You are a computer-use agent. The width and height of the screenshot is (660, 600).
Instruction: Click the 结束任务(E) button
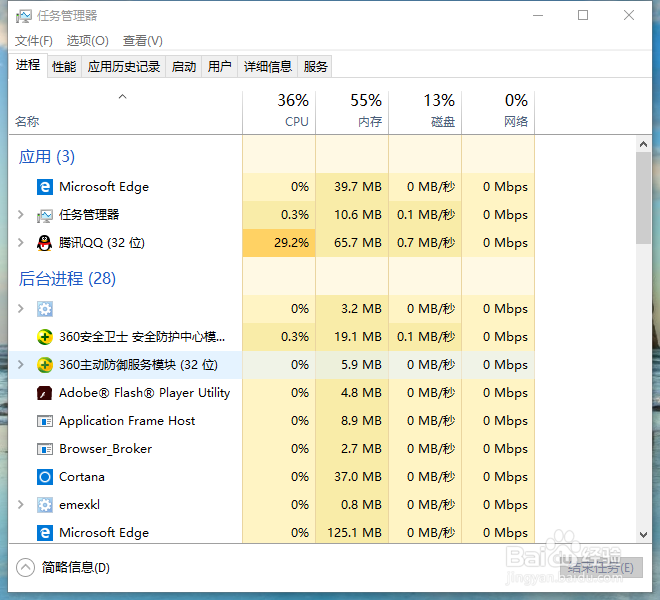601,568
